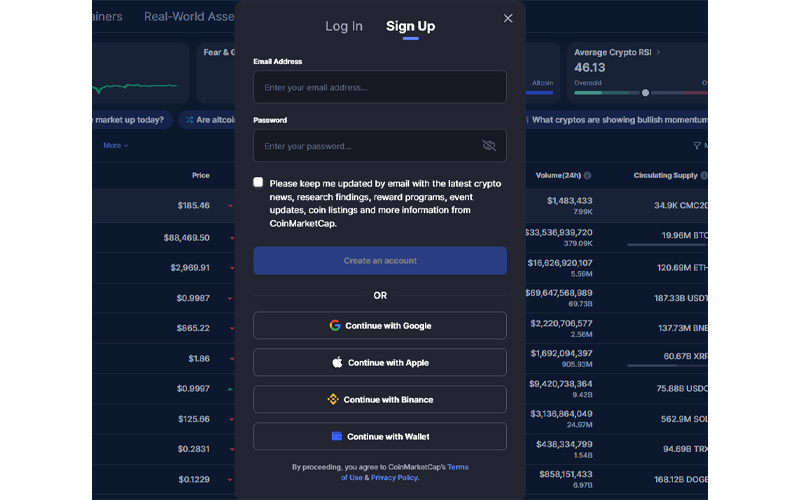Focus the Email Address input field
Screen dimensions: 800x500
pyautogui.click(x=380, y=87)
